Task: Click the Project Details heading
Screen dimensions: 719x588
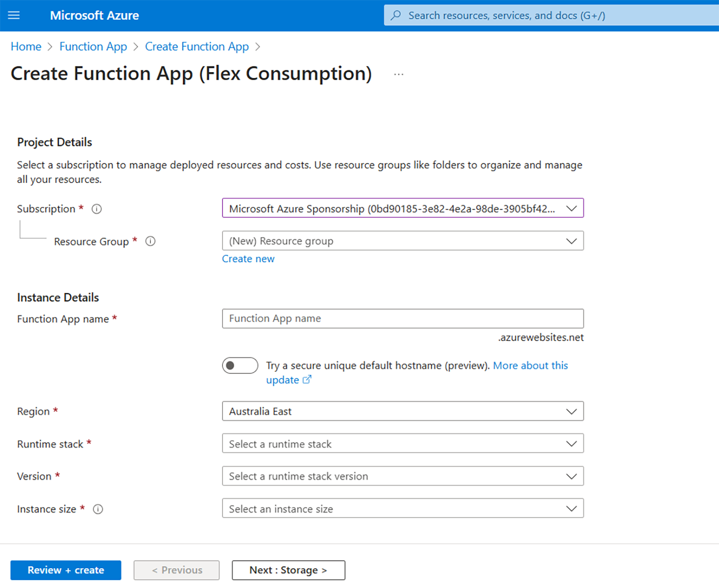Action: tap(55, 142)
